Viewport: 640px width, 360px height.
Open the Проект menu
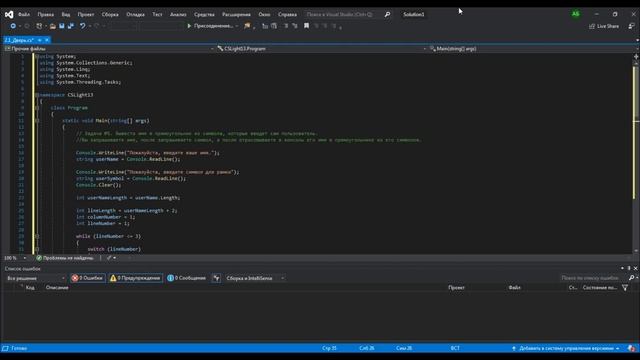[86, 14]
